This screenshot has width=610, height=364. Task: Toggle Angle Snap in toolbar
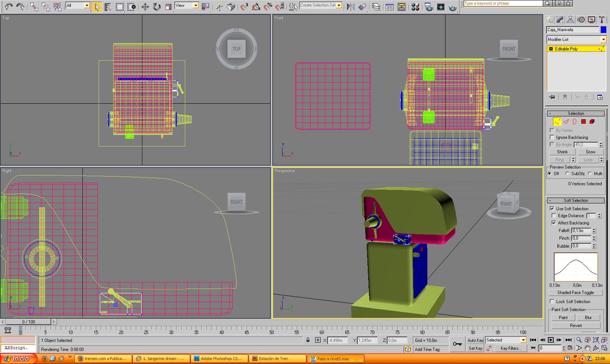pos(256,7)
